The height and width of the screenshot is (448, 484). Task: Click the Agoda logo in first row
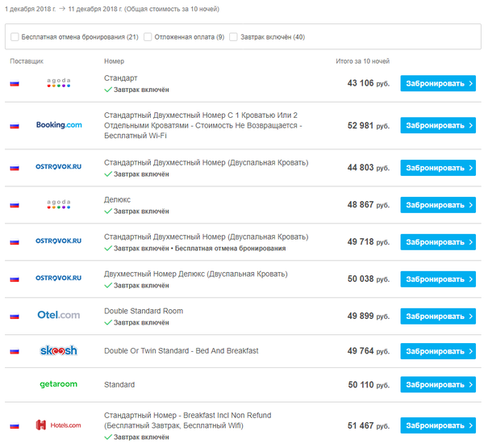(59, 83)
